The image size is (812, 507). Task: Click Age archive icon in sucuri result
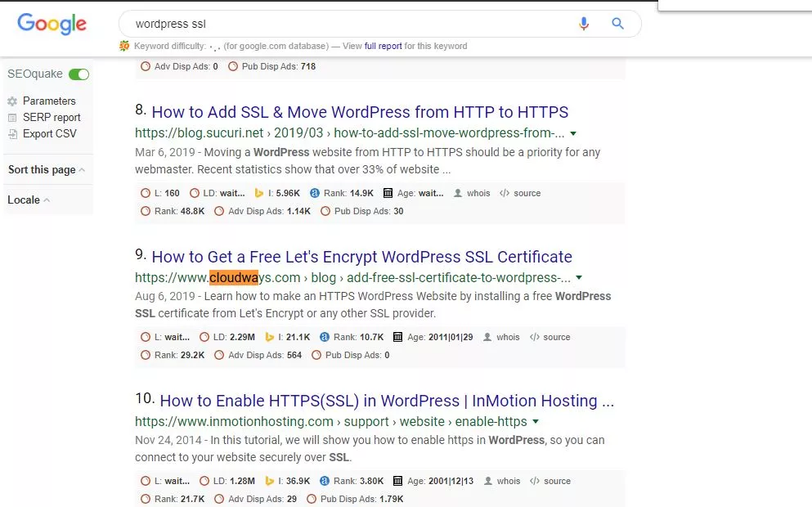point(388,193)
